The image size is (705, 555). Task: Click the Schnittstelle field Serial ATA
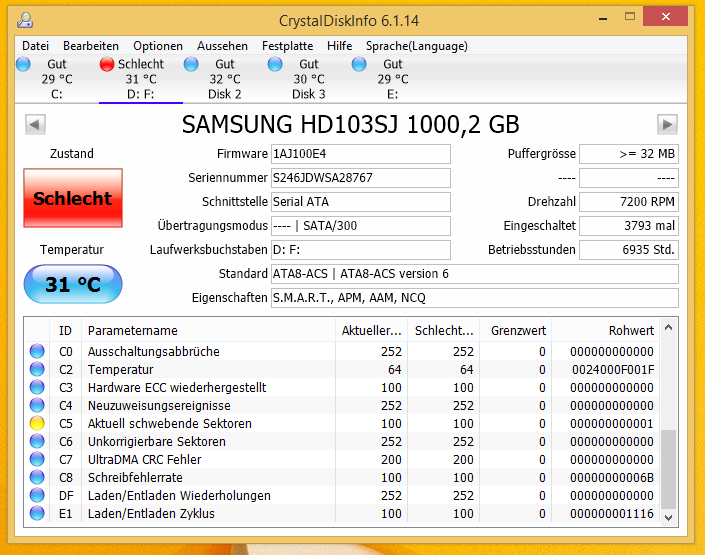coord(361,201)
